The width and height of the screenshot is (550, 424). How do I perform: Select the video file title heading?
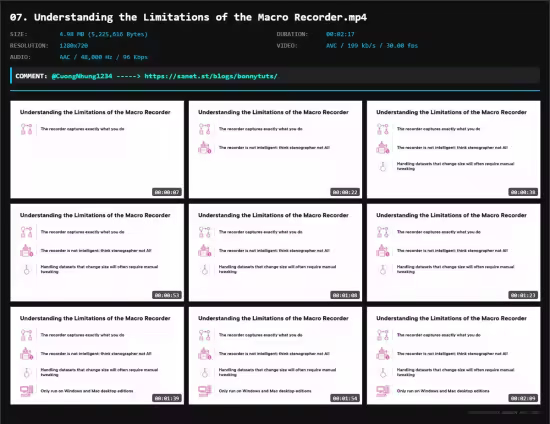188,17
